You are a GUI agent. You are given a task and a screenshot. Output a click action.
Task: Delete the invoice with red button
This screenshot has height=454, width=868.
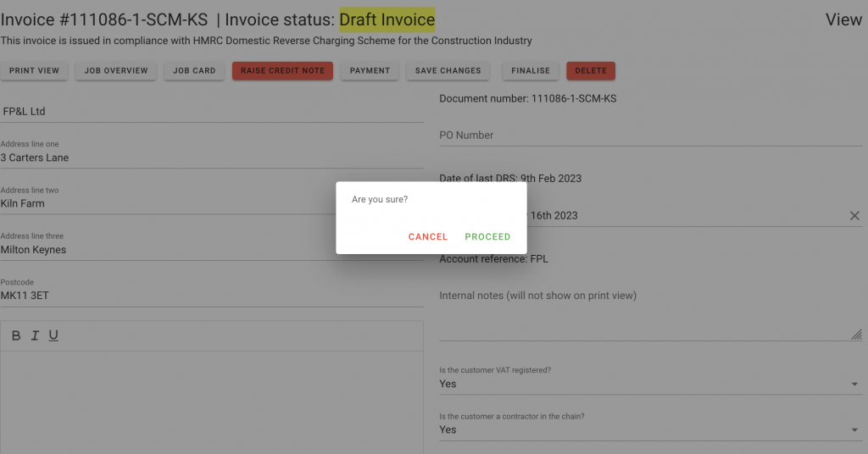pos(591,71)
